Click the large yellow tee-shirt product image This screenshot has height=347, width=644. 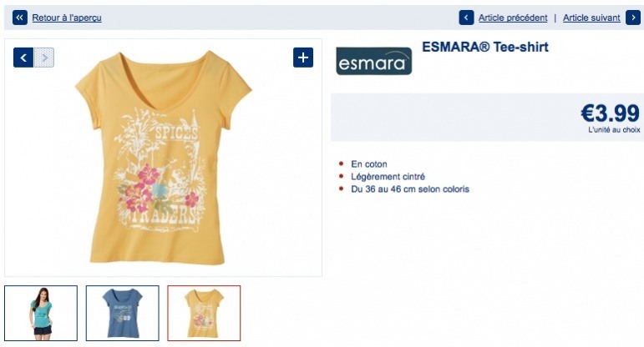[x=163, y=158]
